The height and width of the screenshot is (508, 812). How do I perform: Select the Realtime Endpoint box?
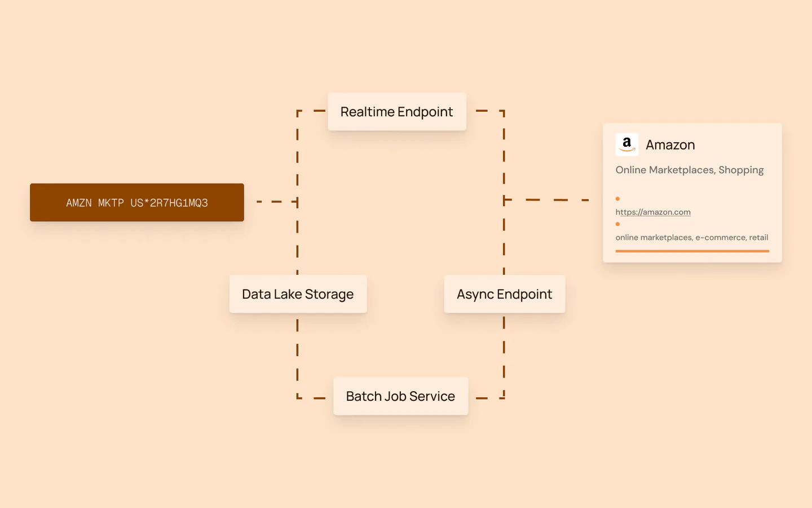(397, 112)
